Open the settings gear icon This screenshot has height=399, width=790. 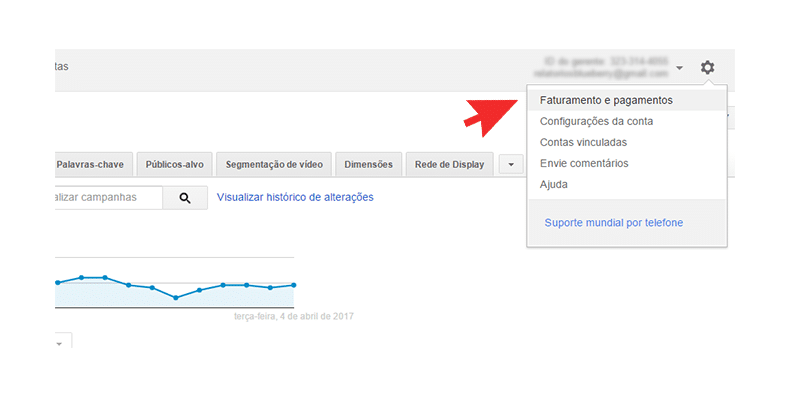(707, 67)
